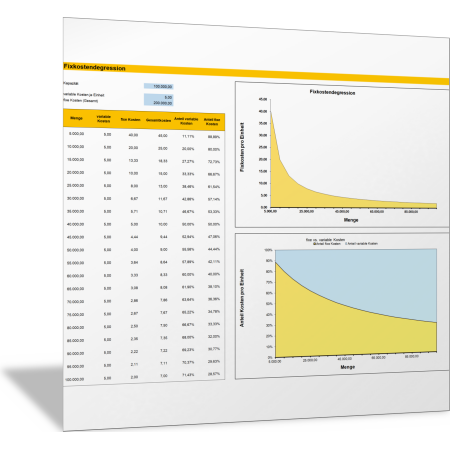Select the Kapazität input cell showing 100.000,00
450x450 pixels.
click(x=158, y=86)
